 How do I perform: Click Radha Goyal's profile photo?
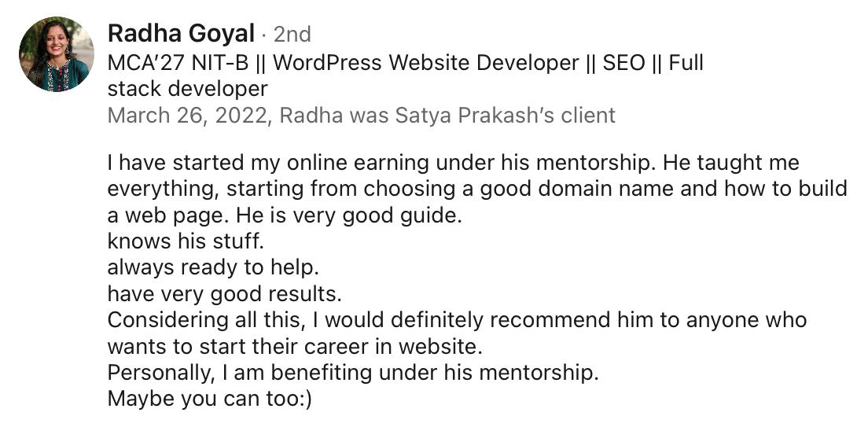[56, 54]
